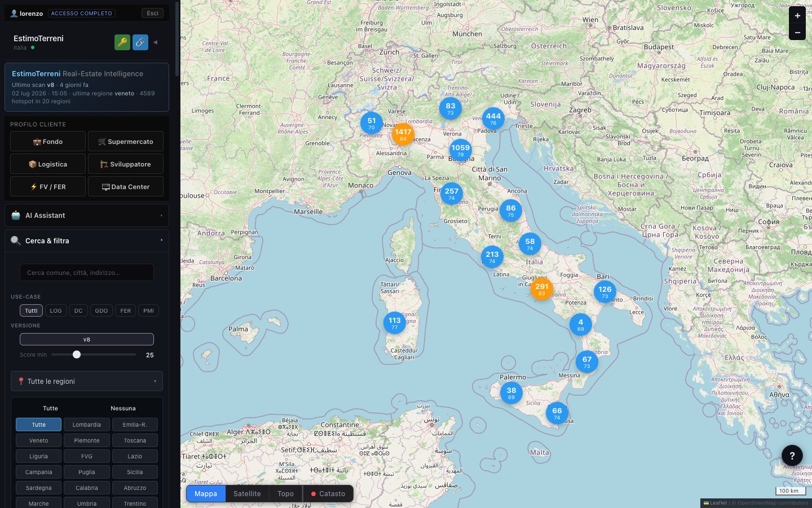Select the Tutti use-case chip

(x=31, y=310)
